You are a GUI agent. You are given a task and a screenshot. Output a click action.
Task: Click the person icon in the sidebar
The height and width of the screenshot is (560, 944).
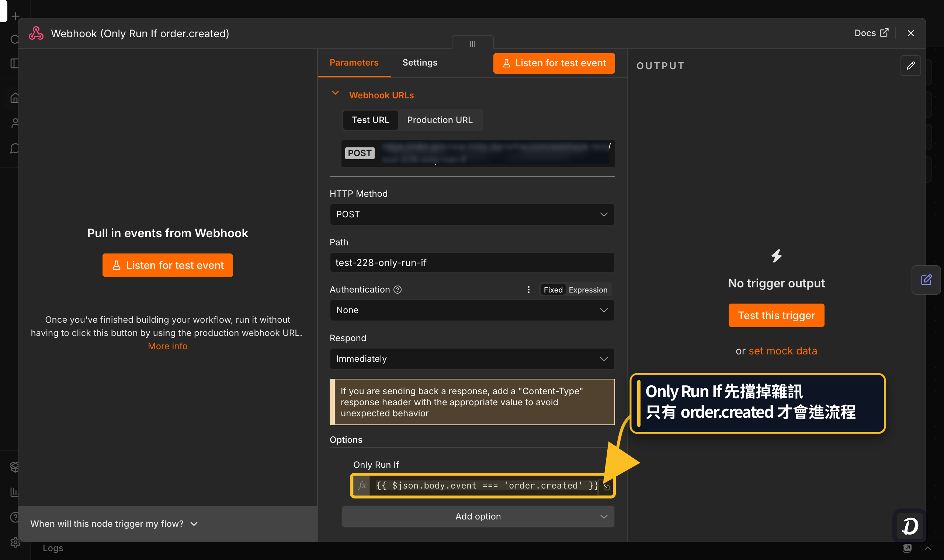pyautogui.click(x=15, y=123)
